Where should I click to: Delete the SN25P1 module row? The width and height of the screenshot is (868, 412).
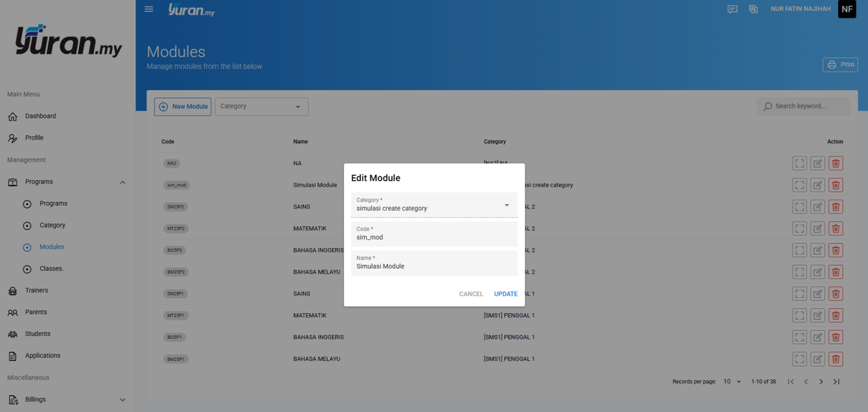click(x=836, y=293)
